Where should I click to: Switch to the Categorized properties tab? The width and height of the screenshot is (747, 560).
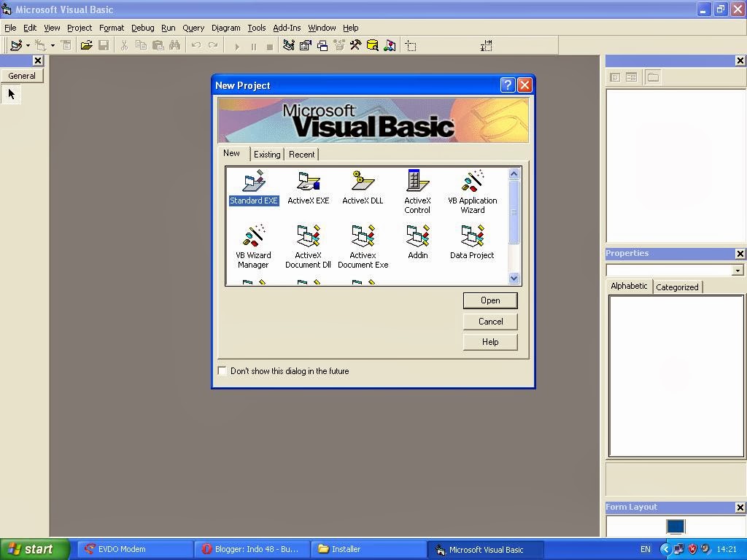pos(677,287)
